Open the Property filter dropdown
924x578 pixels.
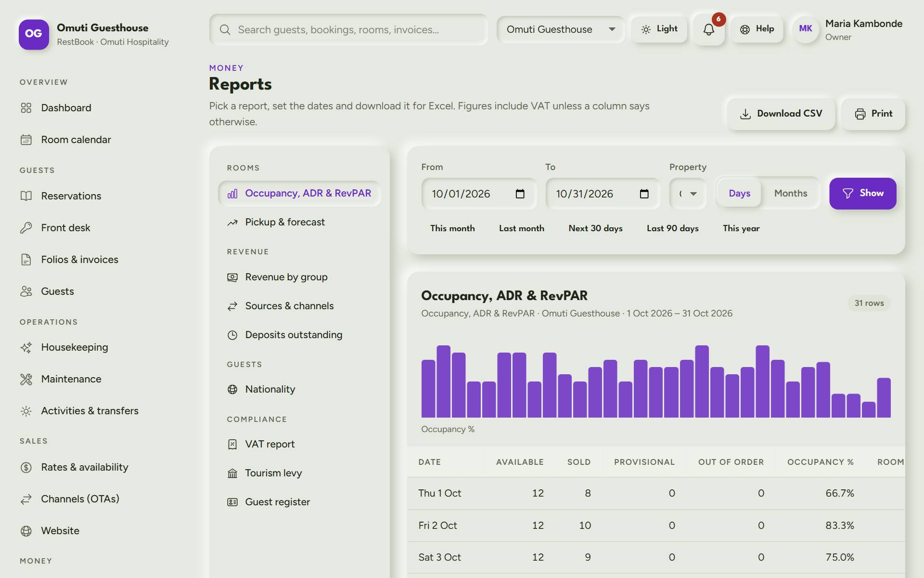coord(688,194)
